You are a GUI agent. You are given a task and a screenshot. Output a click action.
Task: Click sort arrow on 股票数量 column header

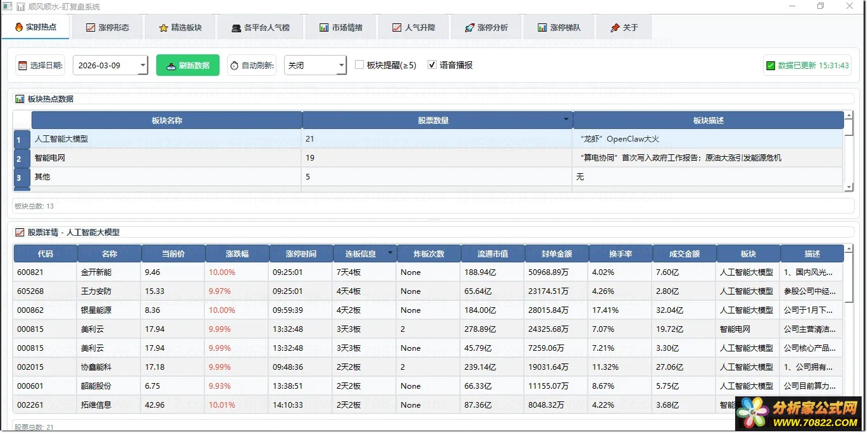click(x=566, y=120)
